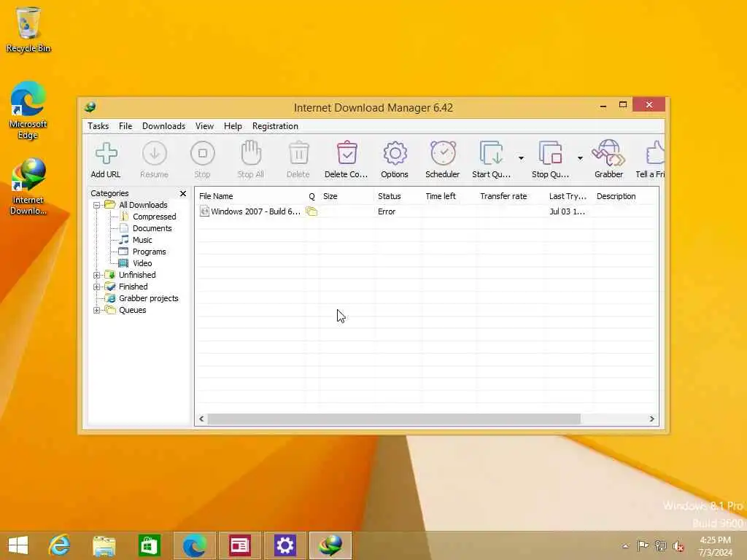The width and height of the screenshot is (747, 560).
Task: Click the Error status cell
Action: click(x=387, y=211)
